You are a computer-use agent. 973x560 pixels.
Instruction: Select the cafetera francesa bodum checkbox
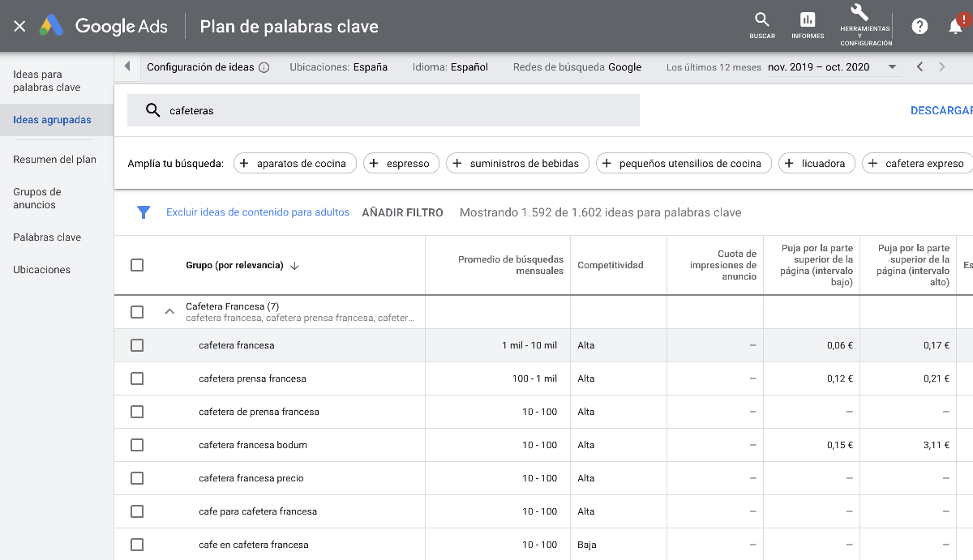click(137, 445)
